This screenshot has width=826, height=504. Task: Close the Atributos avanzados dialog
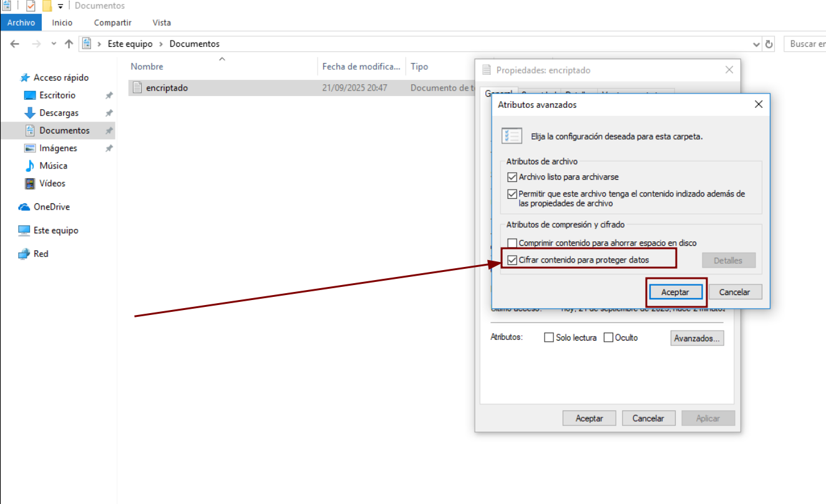pyautogui.click(x=759, y=104)
